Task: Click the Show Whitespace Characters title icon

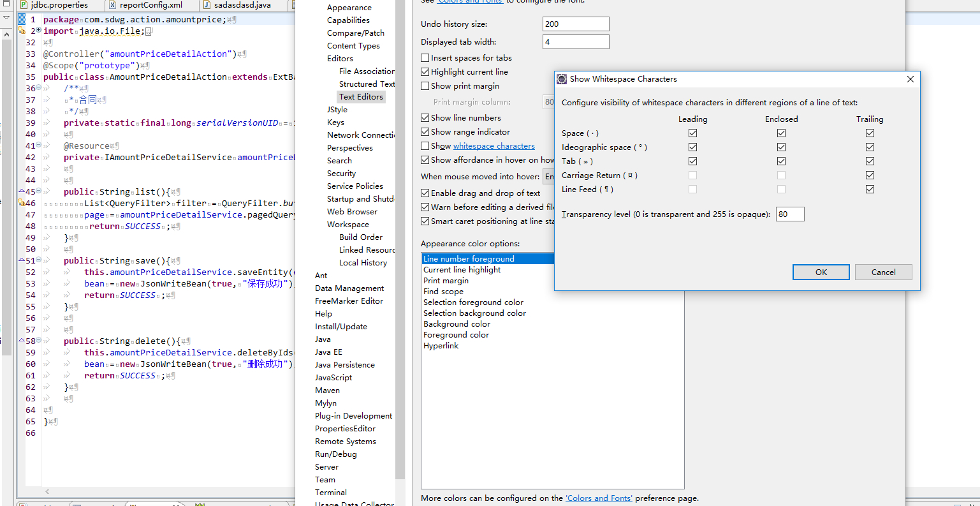Action: (x=562, y=79)
